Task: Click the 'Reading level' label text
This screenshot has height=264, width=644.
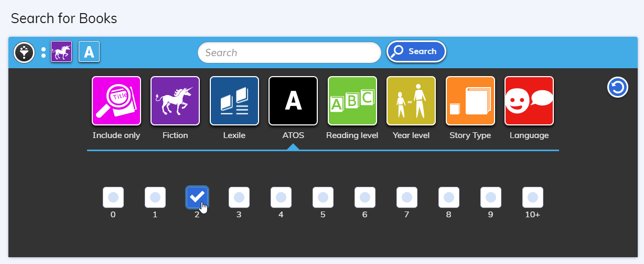Action: pos(352,135)
